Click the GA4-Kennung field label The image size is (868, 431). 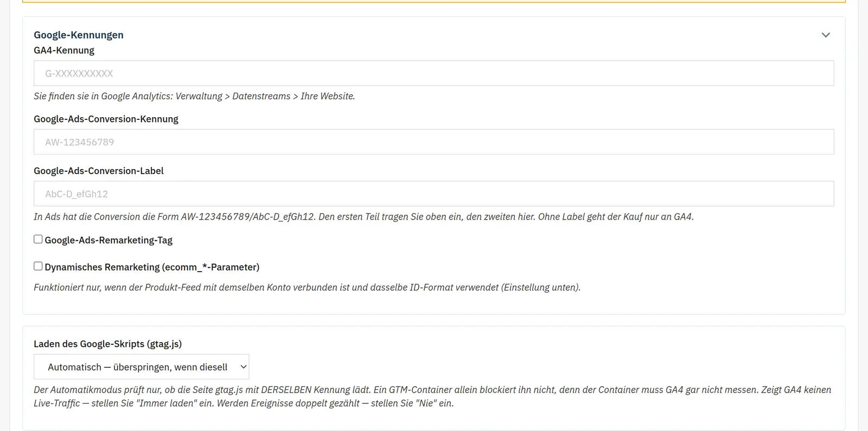tap(64, 50)
